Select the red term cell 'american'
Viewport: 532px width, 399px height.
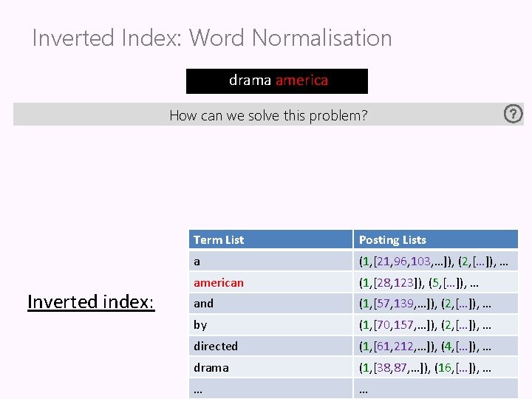[270, 282]
